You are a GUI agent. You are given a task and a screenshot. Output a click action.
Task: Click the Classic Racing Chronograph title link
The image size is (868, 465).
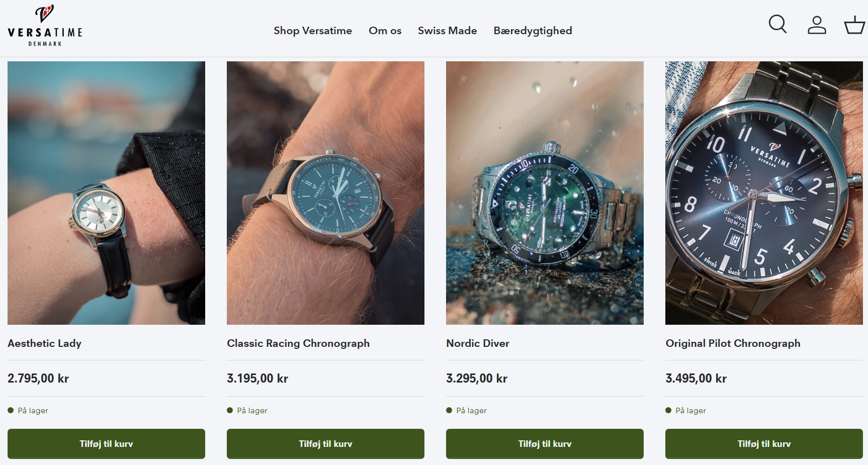(298, 343)
